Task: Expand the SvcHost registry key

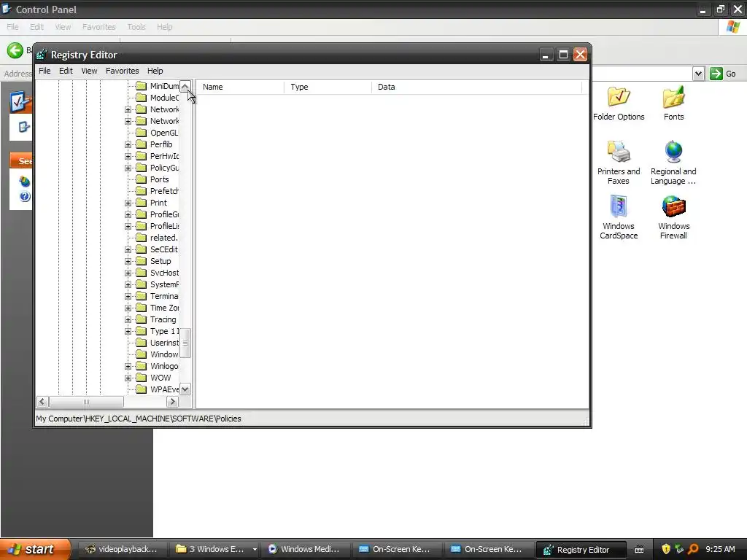Action: [x=128, y=273]
